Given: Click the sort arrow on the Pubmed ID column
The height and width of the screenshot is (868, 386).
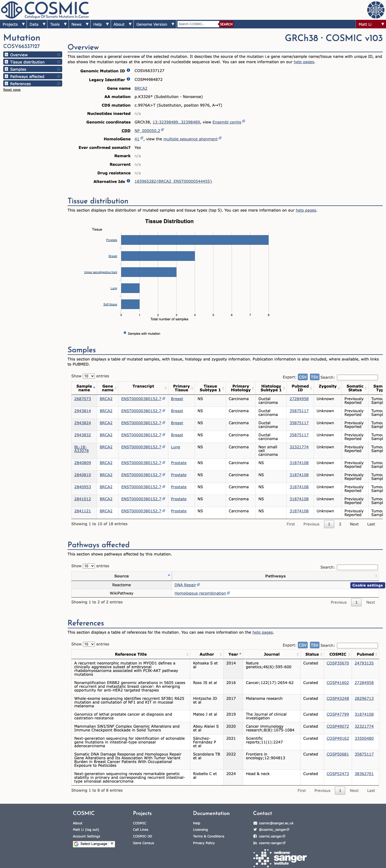Looking at the screenshot, I should coord(311,388).
